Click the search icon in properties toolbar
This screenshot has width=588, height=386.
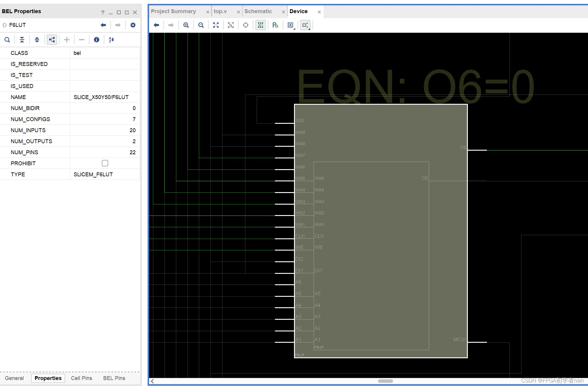[x=7, y=40]
